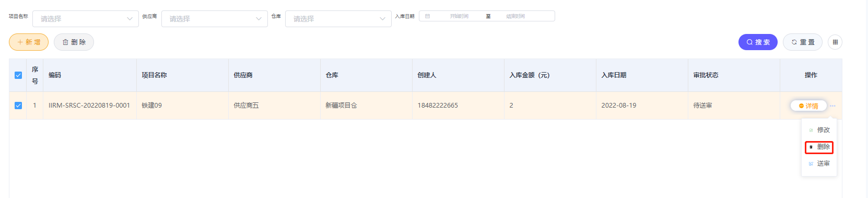
Task: Pick the 开始时间 start date field
Action: [459, 16]
